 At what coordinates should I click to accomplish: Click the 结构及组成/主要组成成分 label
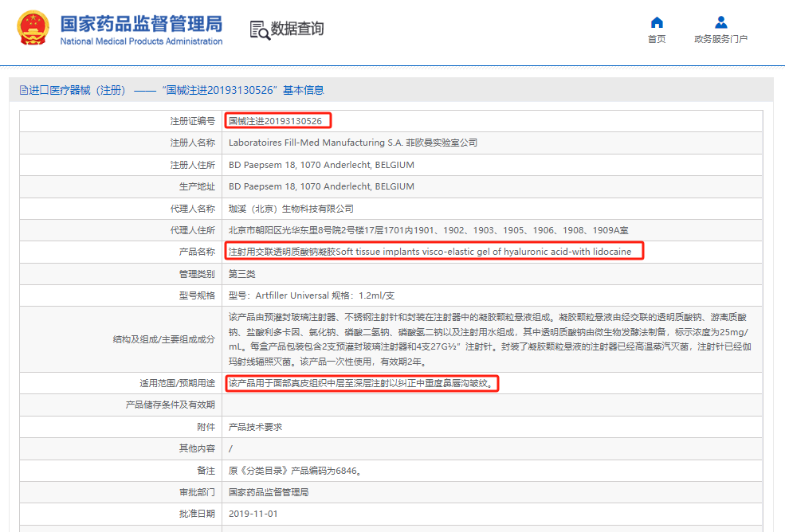(164, 339)
